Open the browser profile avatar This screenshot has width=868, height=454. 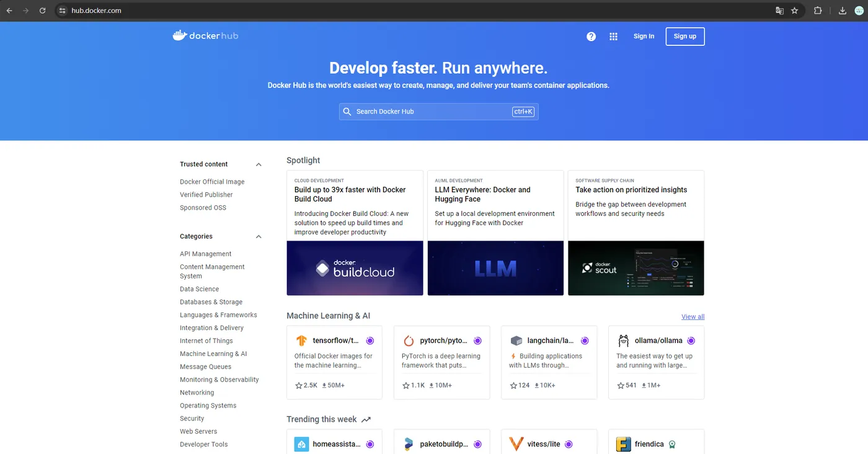point(859,11)
